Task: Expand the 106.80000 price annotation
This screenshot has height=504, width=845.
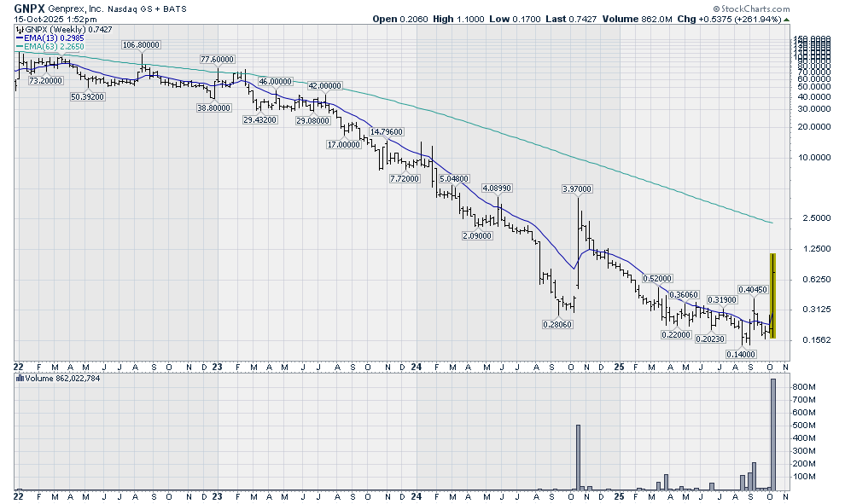Action: tap(141, 43)
